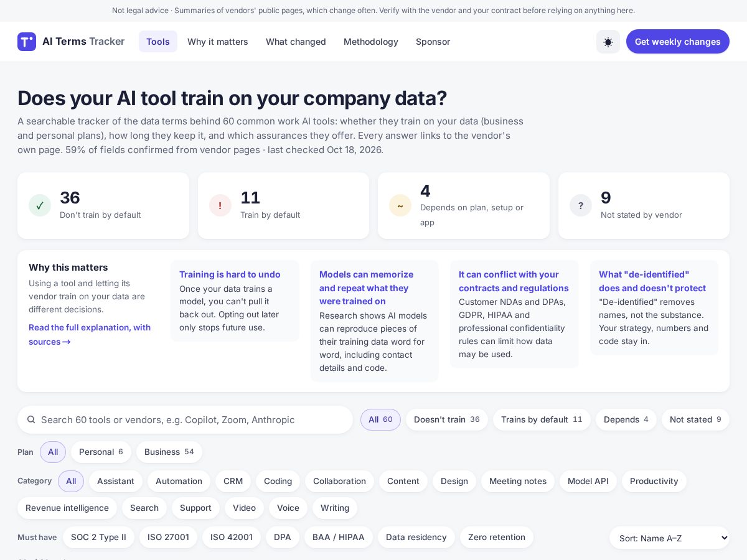Click the magnifier icon in the search box
The image size is (747, 560).
31,419
